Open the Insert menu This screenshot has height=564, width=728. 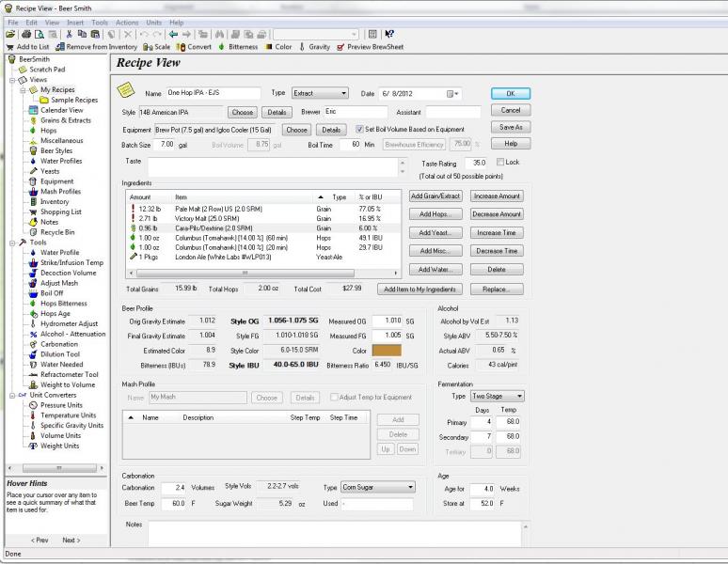(75, 23)
